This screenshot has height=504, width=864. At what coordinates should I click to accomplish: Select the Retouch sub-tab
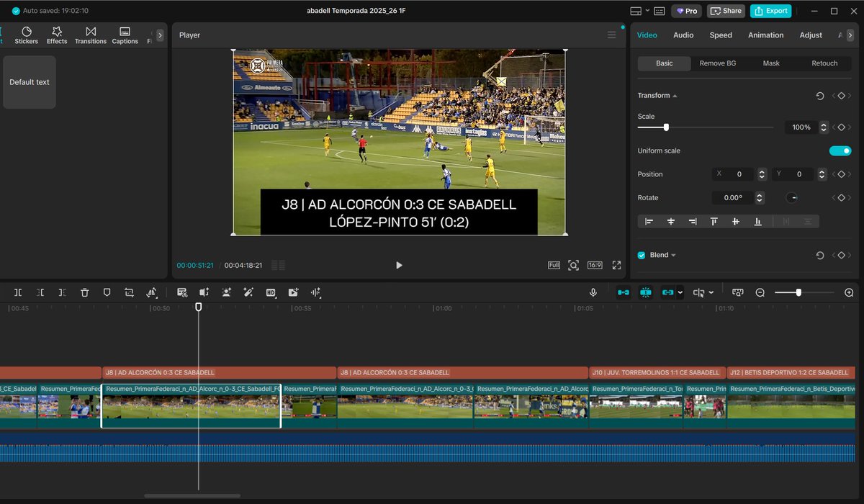[824, 63]
